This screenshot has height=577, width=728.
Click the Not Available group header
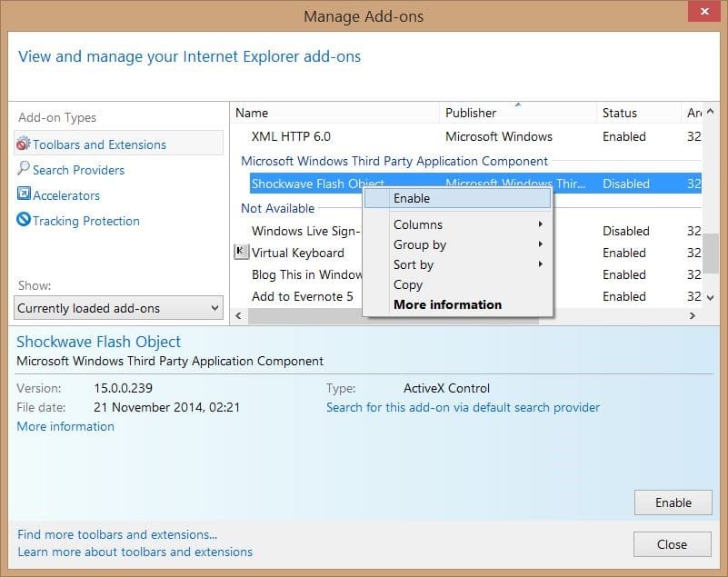(x=277, y=208)
